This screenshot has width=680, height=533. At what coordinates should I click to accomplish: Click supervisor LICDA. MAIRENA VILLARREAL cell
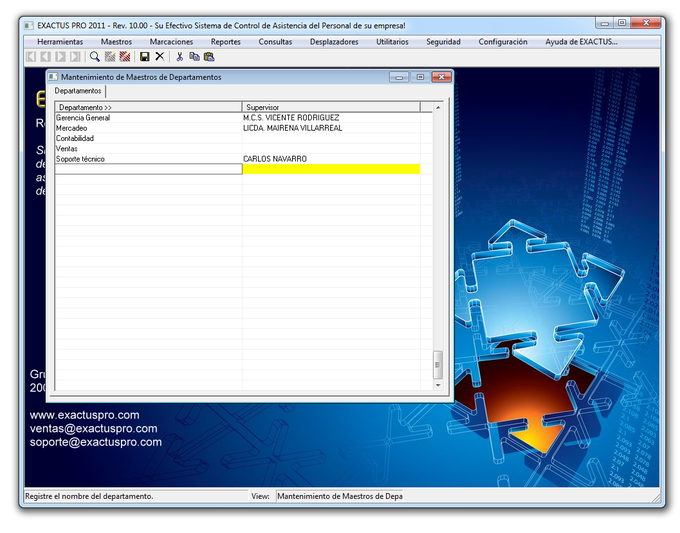point(331,128)
